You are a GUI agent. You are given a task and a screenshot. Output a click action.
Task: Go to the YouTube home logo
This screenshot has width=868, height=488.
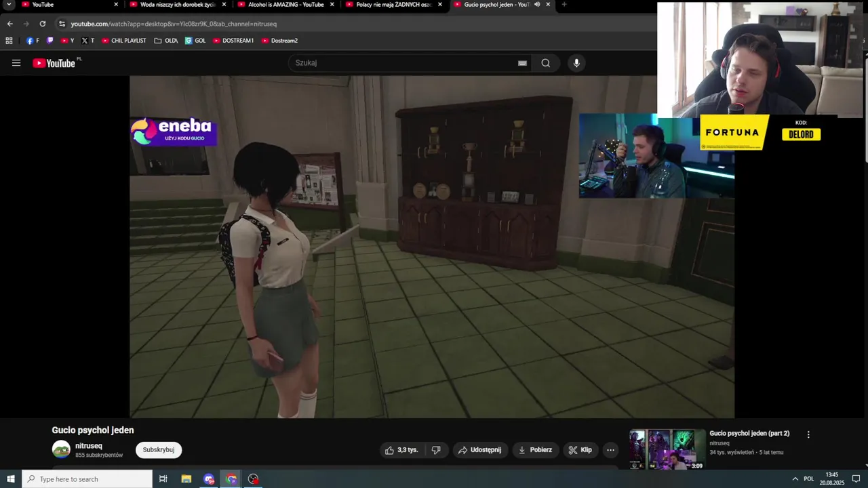(x=54, y=63)
